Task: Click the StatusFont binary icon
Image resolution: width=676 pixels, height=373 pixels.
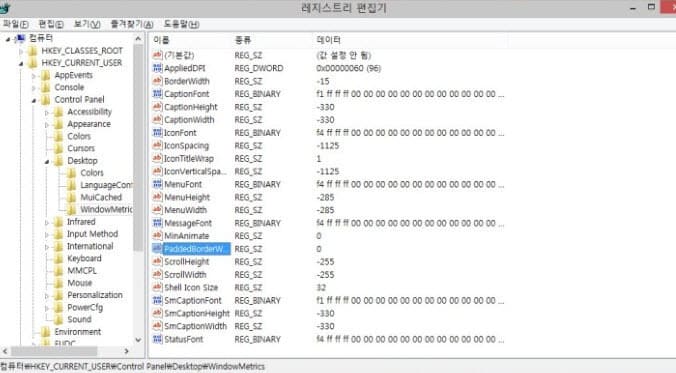Action: (157, 339)
